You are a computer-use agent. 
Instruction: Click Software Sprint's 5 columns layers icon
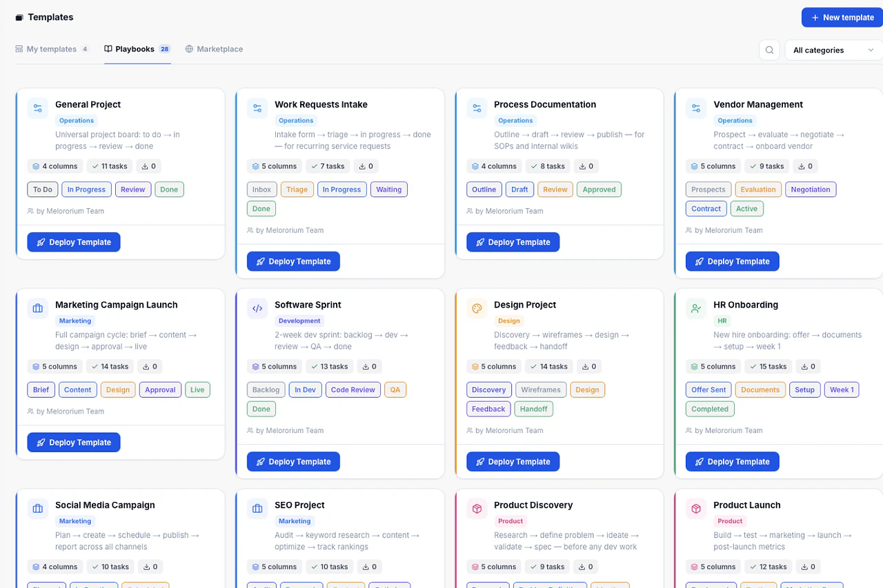point(255,367)
